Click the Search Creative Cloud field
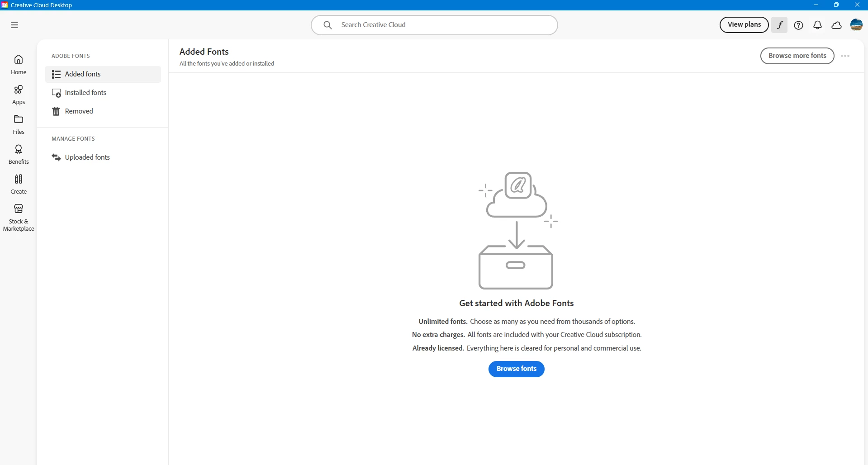This screenshot has height=465, width=868. pyautogui.click(x=434, y=25)
